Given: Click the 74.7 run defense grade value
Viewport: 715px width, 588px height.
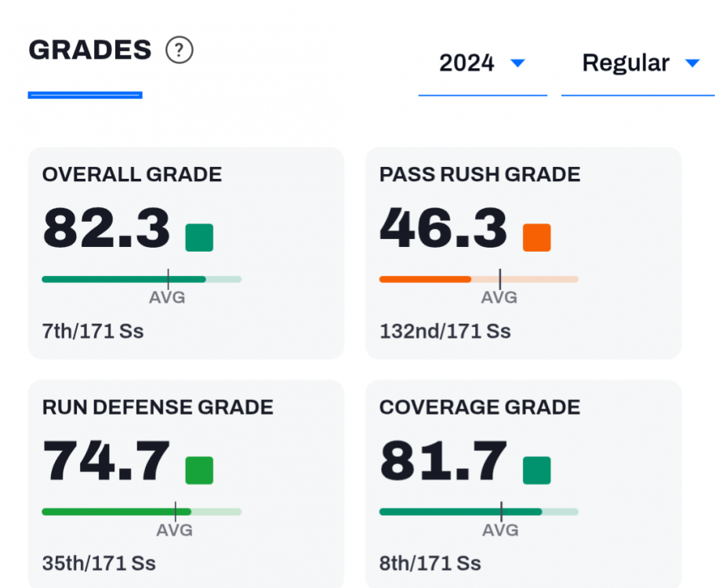Looking at the screenshot, I should coord(107,462).
